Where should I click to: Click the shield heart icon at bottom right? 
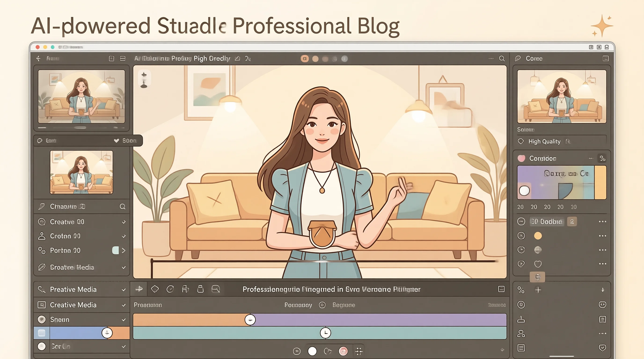pos(603,348)
